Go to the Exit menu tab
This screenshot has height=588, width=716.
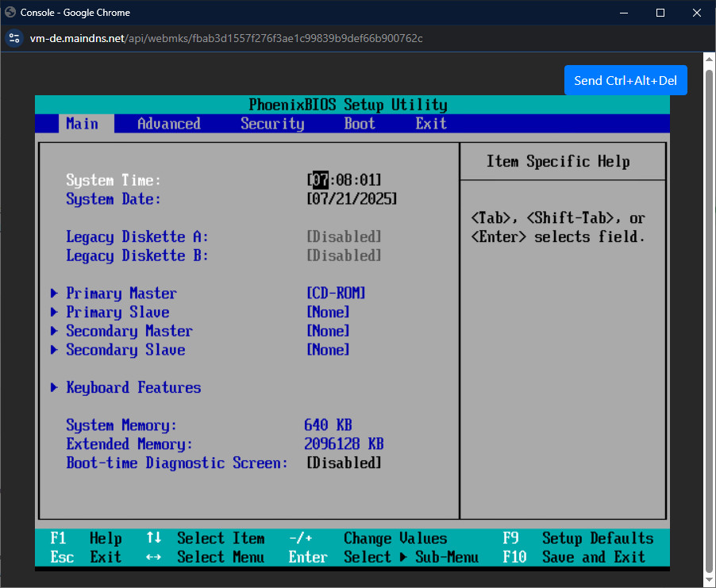coord(431,124)
